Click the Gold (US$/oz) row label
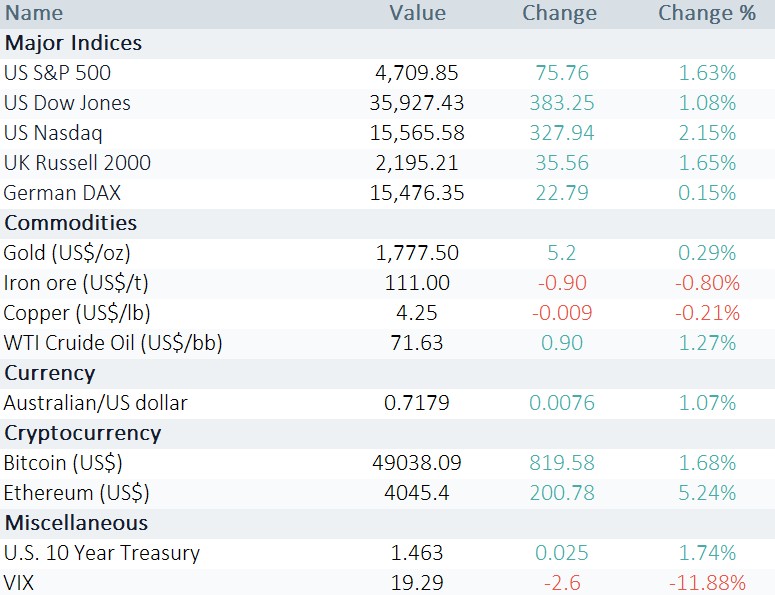Viewport: 775px width, 595px height. [67, 253]
